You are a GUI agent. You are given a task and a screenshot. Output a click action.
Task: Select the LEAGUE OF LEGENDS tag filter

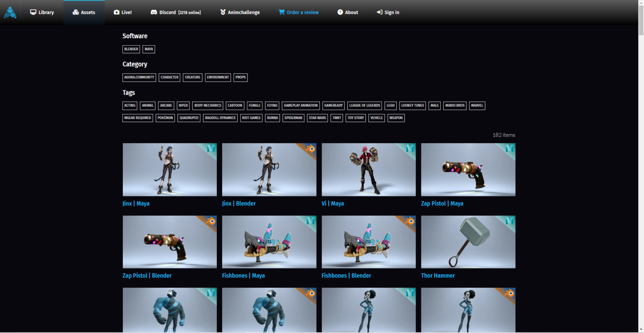coord(364,106)
